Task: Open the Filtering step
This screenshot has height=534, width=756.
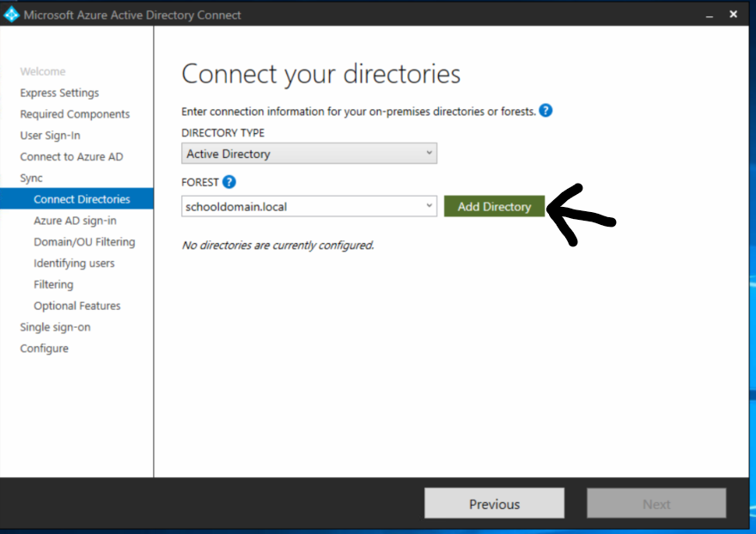Action: (x=53, y=284)
